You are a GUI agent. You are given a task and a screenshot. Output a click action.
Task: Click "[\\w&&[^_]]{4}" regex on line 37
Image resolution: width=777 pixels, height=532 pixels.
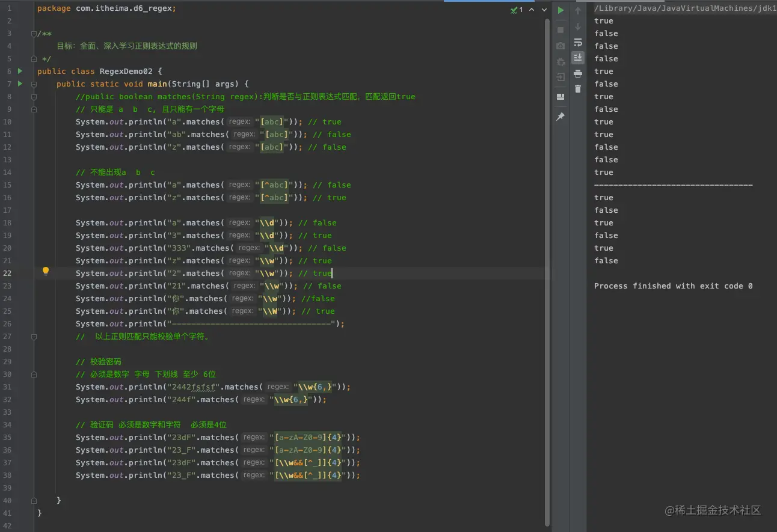click(308, 463)
